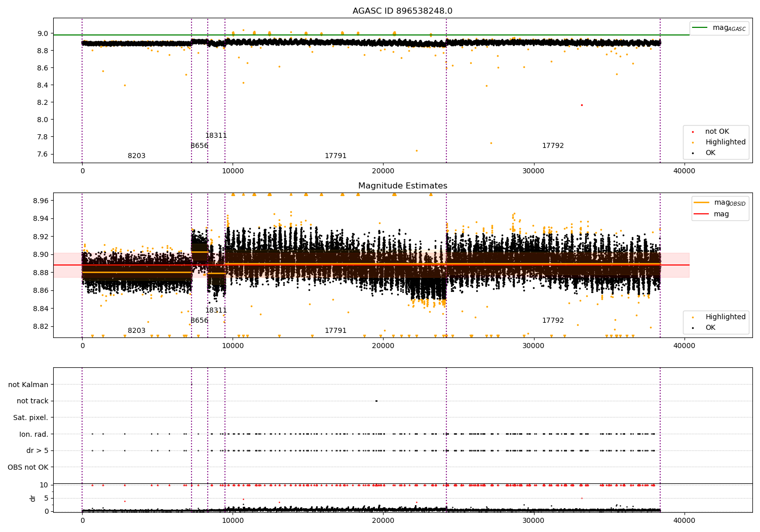The image size is (760, 532).
Task: Click the y-axis tick 8.4 in top plot
Action: tap(43, 85)
